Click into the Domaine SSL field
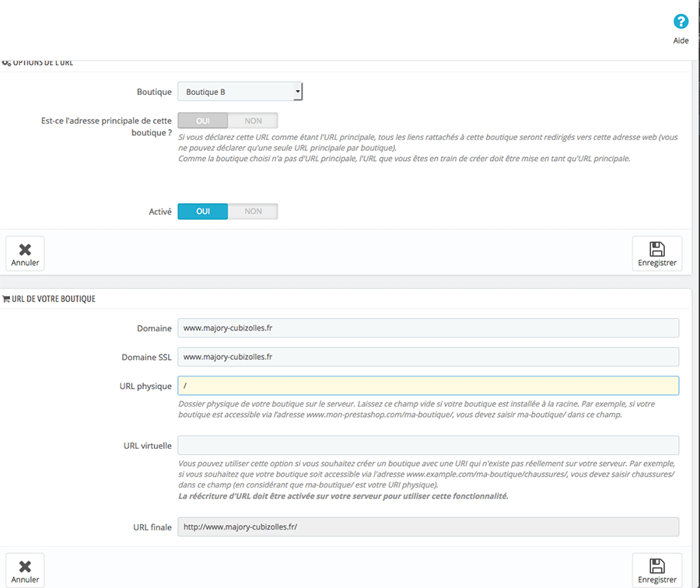This screenshot has width=700, height=588. 428,357
